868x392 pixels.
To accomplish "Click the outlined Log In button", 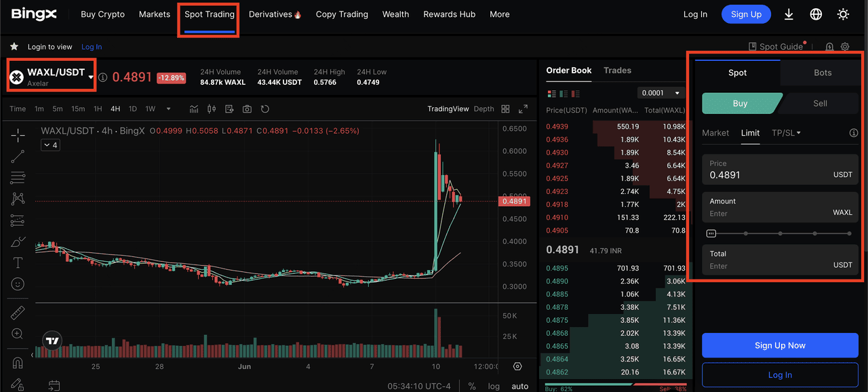I will (x=780, y=375).
